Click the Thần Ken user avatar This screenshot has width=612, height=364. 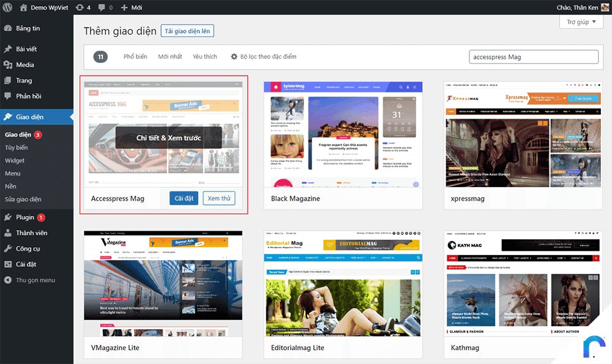[605, 7]
